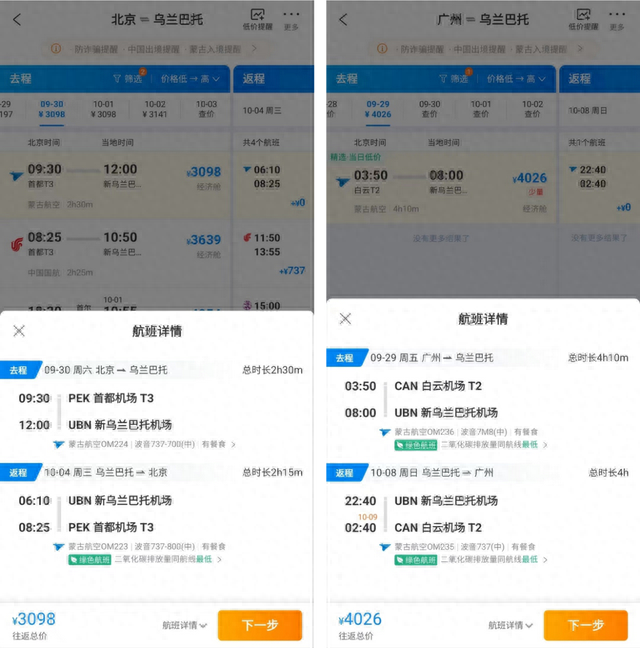Select the Air China 08:25 flight ¥3639

tap(115, 253)
